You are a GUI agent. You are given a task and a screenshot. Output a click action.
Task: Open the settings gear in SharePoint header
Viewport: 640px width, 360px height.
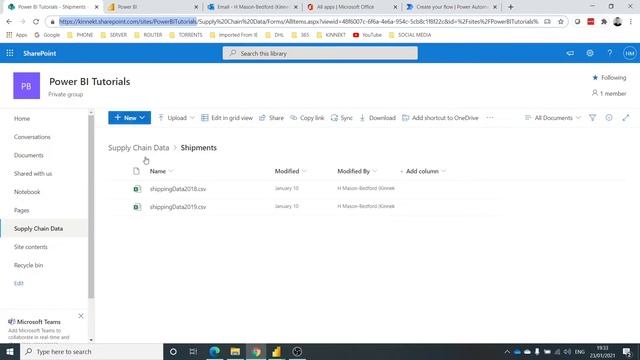click(x=590, y=53)
